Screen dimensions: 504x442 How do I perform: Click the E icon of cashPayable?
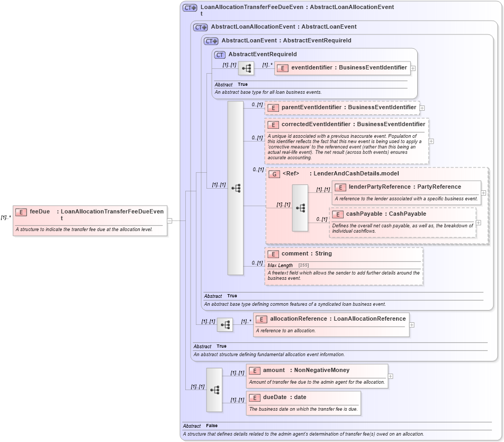coord(339,214)
